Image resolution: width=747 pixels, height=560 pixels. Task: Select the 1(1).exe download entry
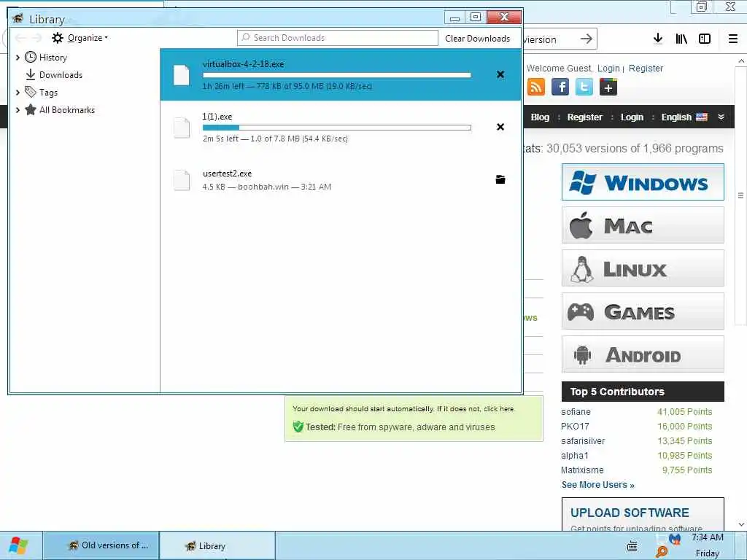pyautogui.click(x=341, y=127)
